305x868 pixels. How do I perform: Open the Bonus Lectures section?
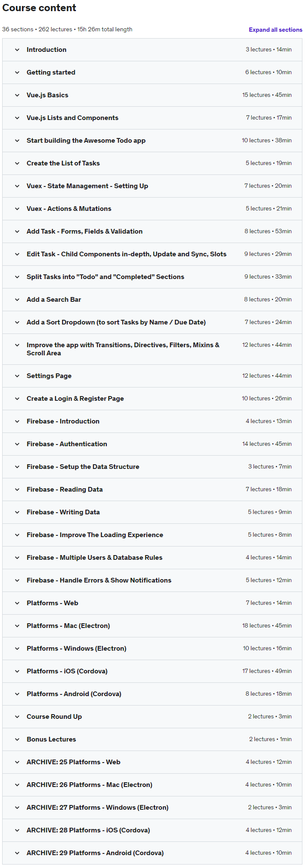click(152, 739)
